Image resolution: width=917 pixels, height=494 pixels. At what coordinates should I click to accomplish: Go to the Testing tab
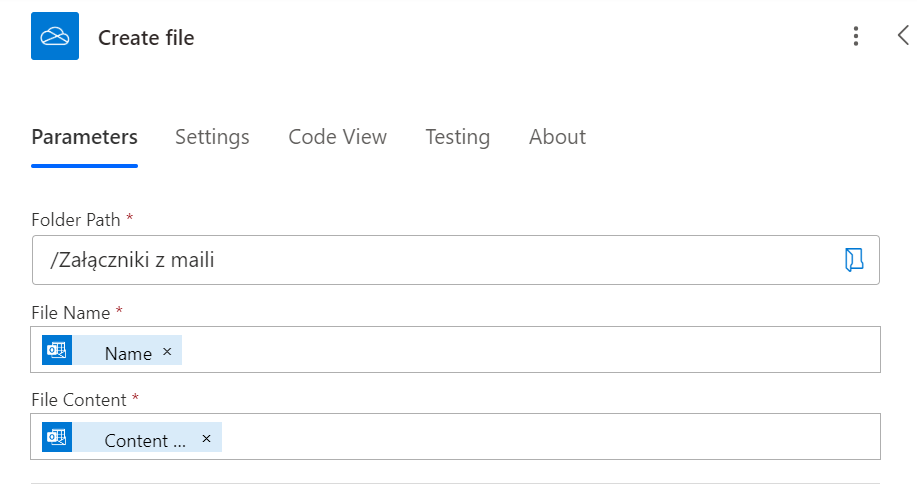pyautogui.click(x=457, y=137)
